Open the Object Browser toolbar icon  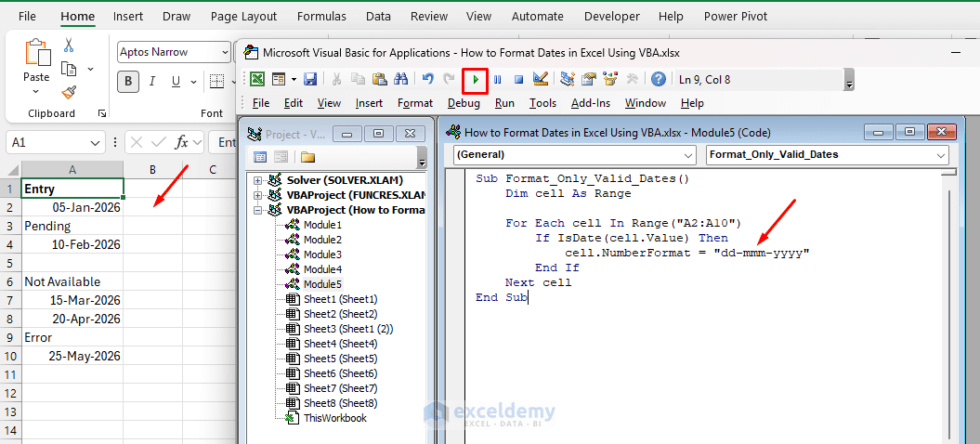coord(610,80)
